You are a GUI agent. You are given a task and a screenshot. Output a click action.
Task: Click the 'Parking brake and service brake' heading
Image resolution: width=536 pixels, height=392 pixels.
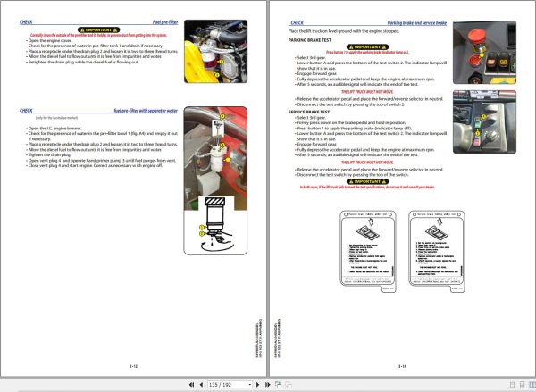[x=417, y=23]
